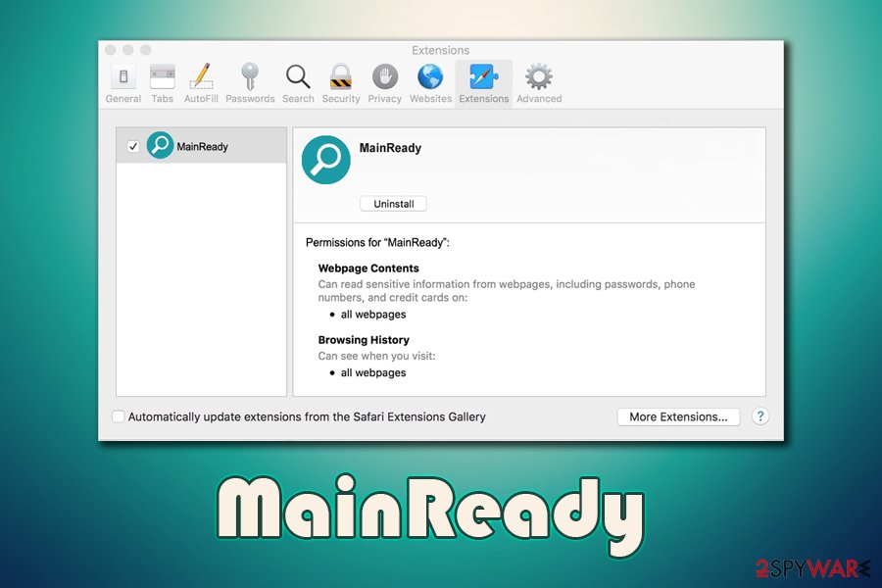882x588 pixels.
Task: Select the Extensions puzzle icon
Action: [484, 77]
